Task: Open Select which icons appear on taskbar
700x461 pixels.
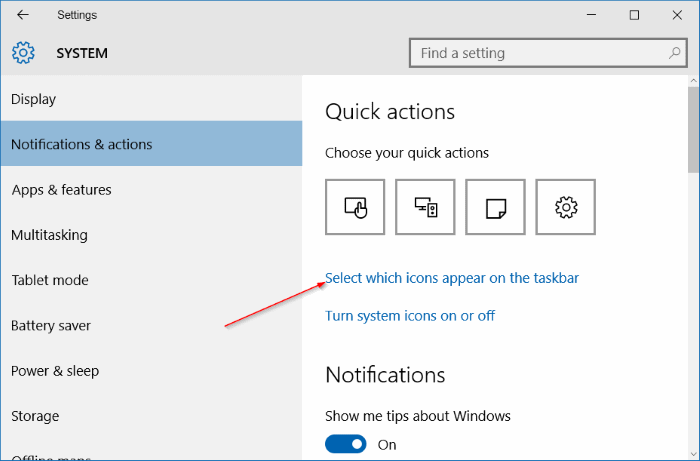Action: pyautogui.click(x=452, y=278)
